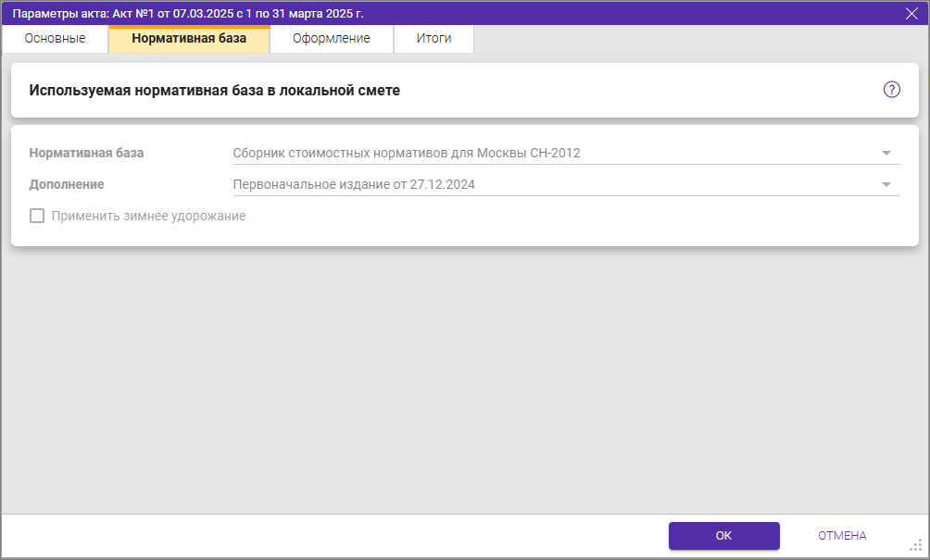Click the 'Применить зимнее удорожание' label text
930x560 pixels.
tap(148, 216)
